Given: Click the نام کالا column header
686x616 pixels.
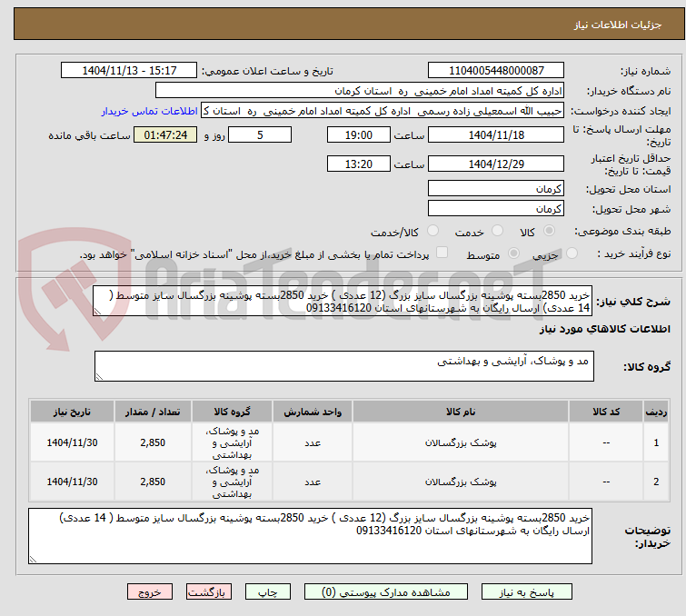Looking at the screenshot, I should pyautogui.click(x=461, y=412).
